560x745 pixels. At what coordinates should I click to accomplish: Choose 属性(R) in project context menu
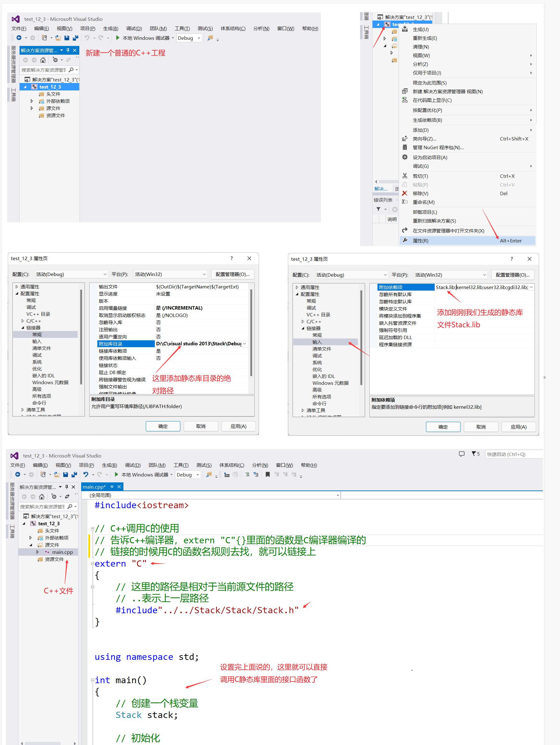(x=467, y=241)
